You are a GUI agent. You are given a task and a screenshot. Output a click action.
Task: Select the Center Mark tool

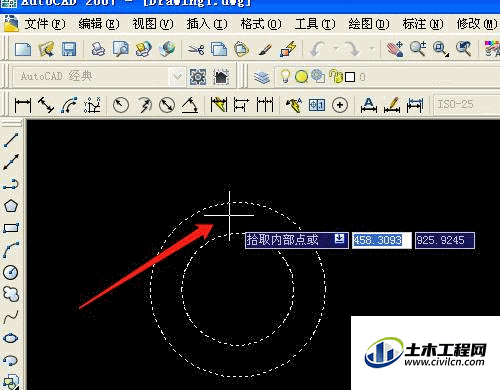(340, 105)
